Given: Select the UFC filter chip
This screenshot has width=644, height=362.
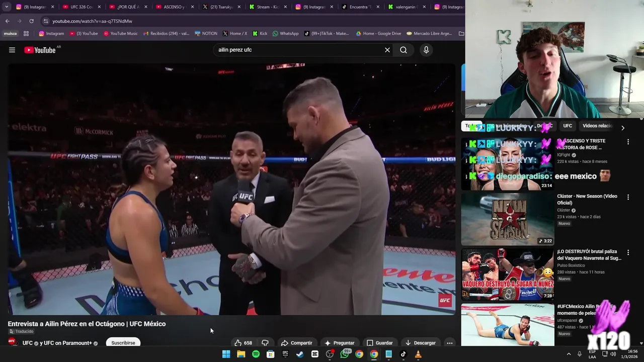Looking at the screenshot, I should pyautogui.click(x=568, y=126).
